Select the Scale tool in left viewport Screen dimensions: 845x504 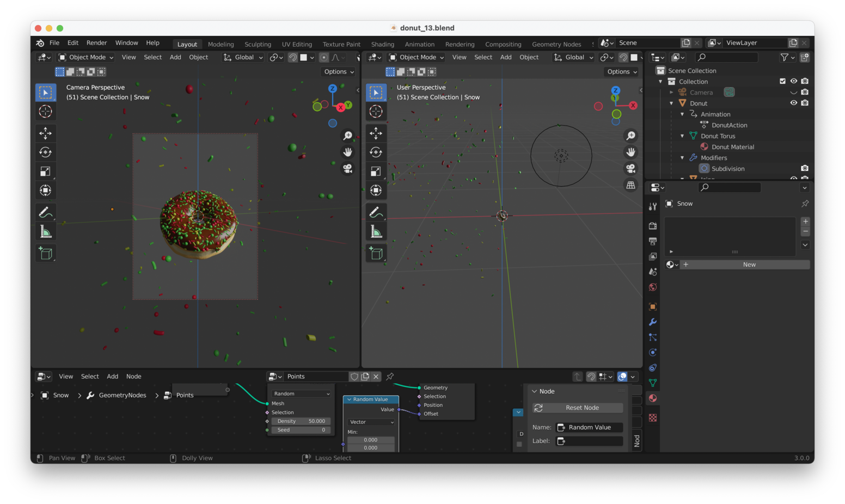46,171
